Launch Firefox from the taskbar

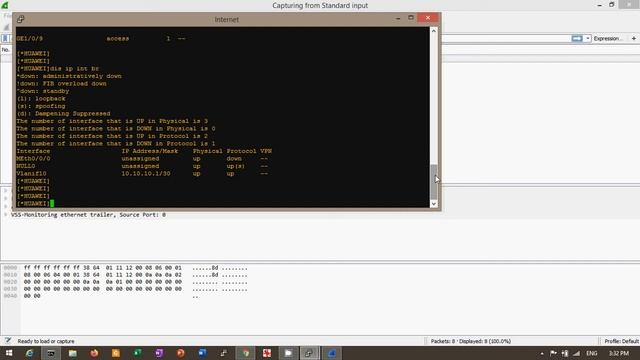(x=94, y=353)
